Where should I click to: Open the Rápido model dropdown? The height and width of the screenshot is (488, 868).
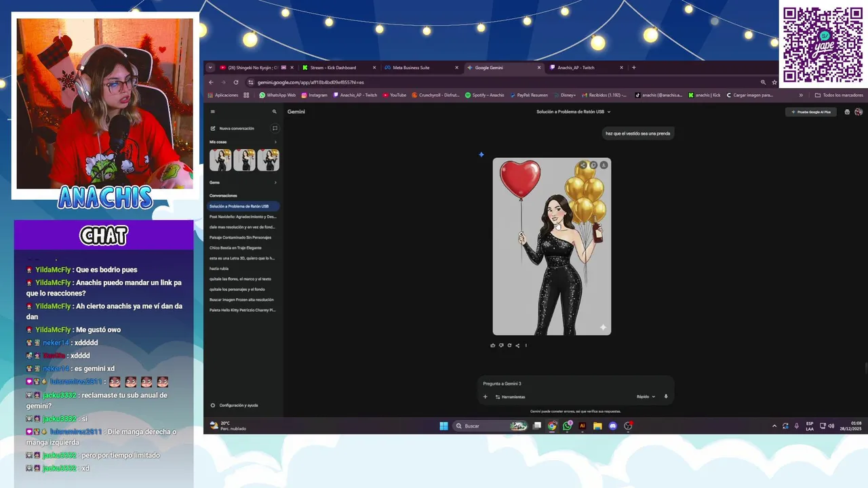646,396
